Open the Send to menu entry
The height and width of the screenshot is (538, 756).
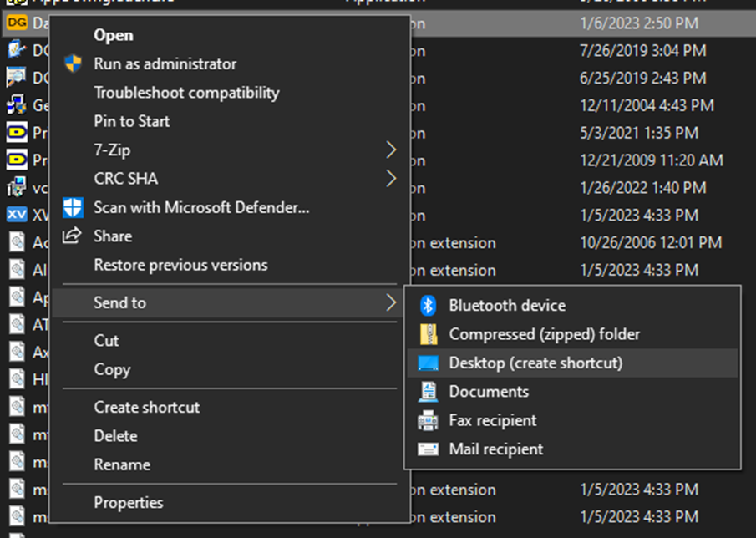120,302
